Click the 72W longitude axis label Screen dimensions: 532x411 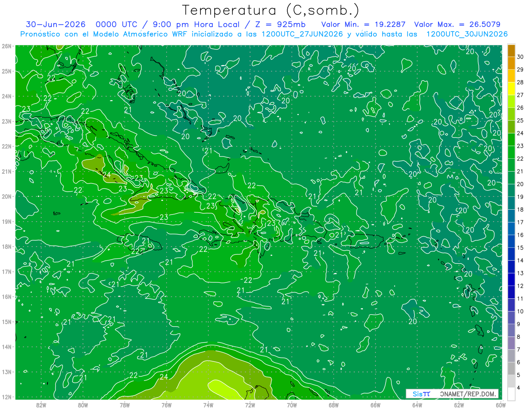(x=250, y=405)
